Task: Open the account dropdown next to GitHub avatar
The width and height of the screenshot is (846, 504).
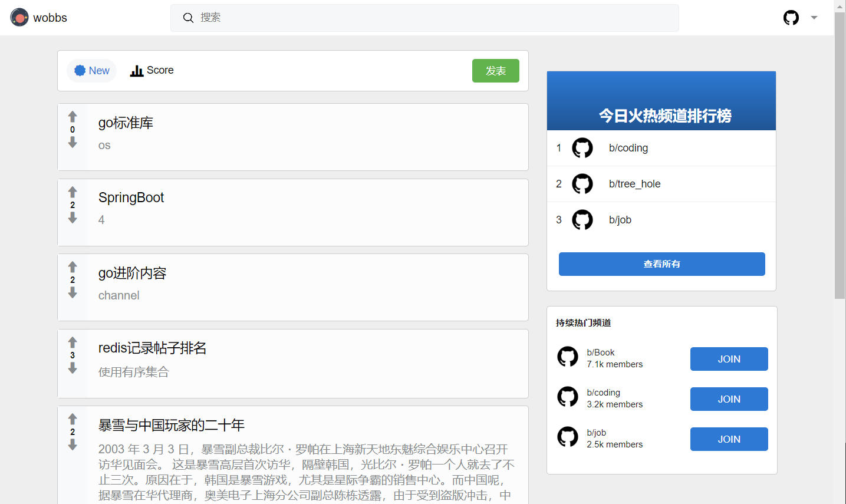Action: tap(814, 18)
